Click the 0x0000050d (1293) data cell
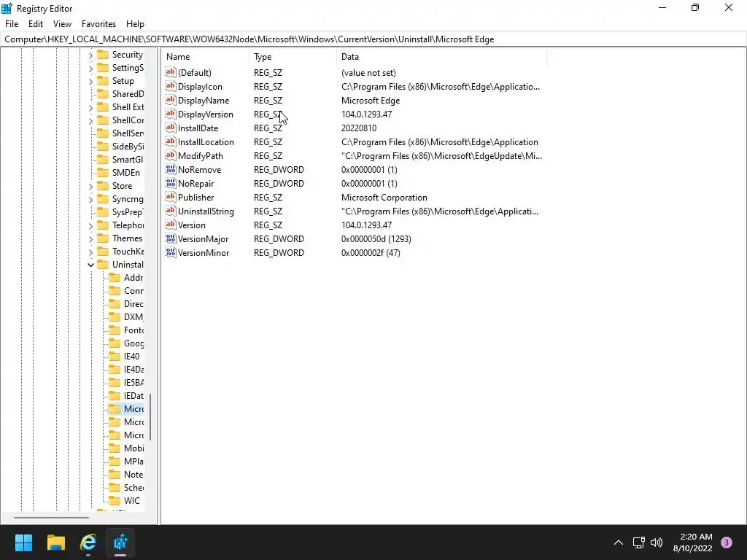 click(376, 238)
